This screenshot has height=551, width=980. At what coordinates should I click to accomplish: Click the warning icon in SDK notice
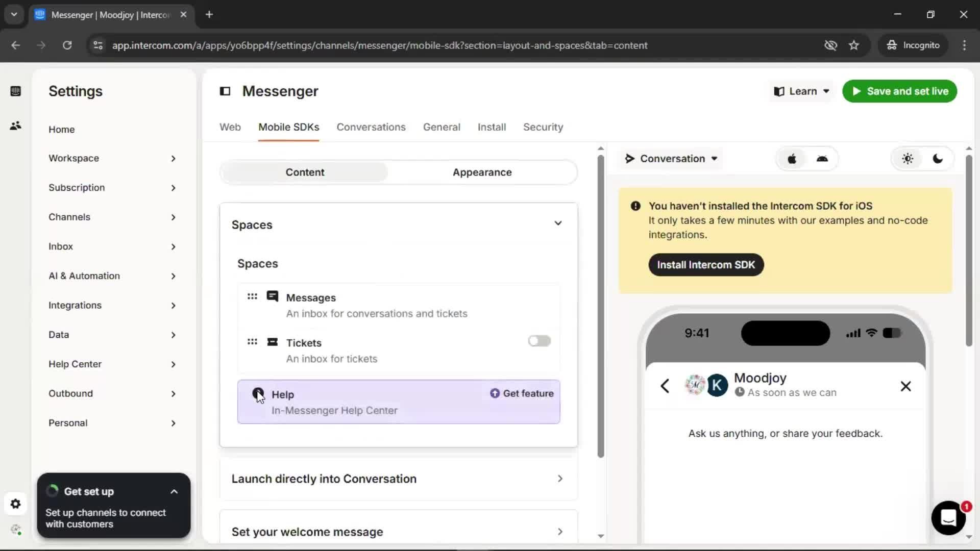(635, 206)
